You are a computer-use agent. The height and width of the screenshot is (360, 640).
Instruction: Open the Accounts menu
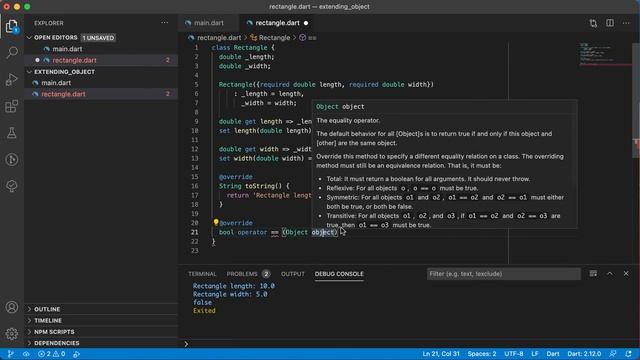[x=12, y=307]
